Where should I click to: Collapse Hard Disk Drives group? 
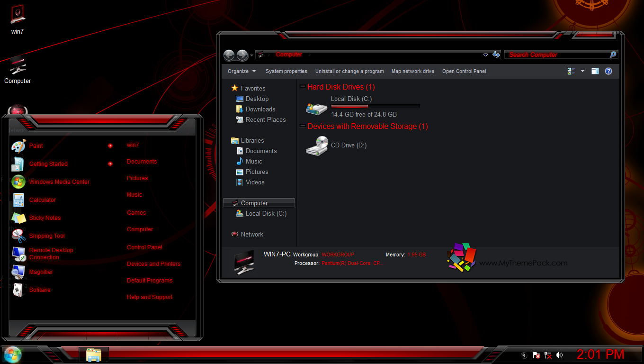(x=303, y=87)
